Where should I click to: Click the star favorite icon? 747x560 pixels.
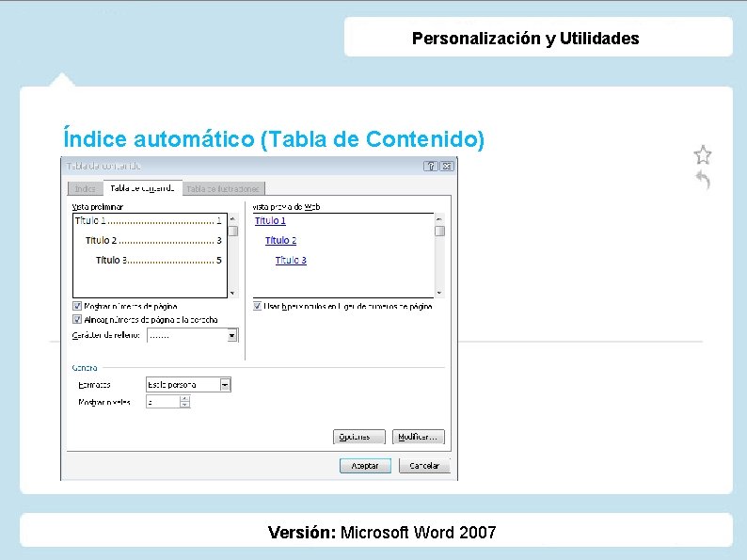[703, 155]
